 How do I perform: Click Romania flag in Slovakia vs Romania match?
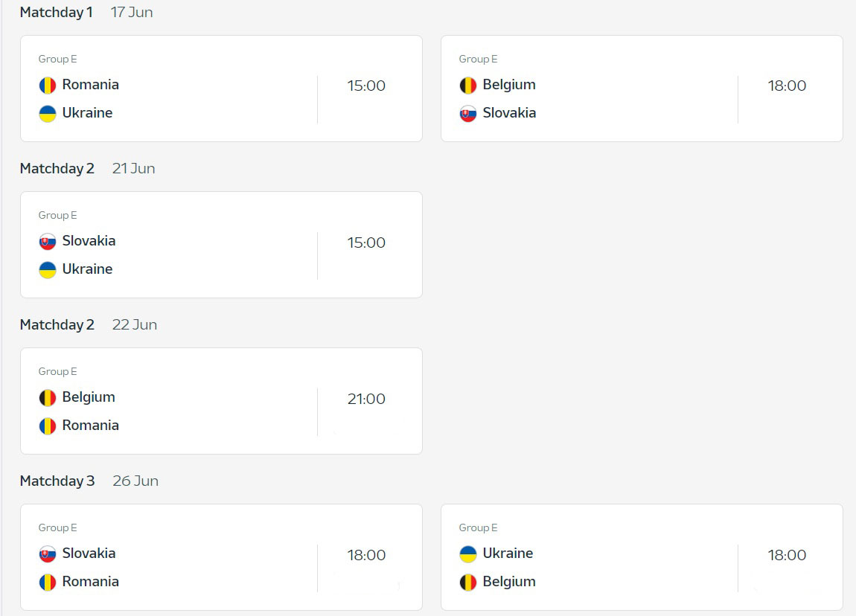[x=48, y=583]
